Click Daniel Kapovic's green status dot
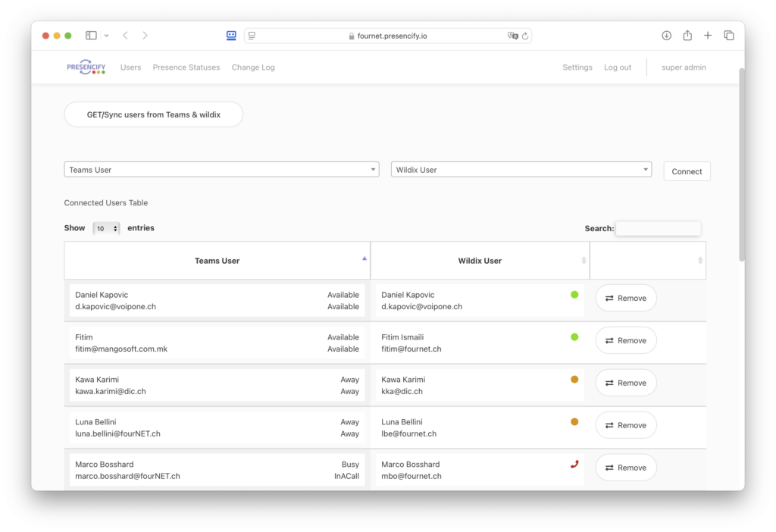The height and width of the screenshot is (532, 776). (x=574, y=295)
